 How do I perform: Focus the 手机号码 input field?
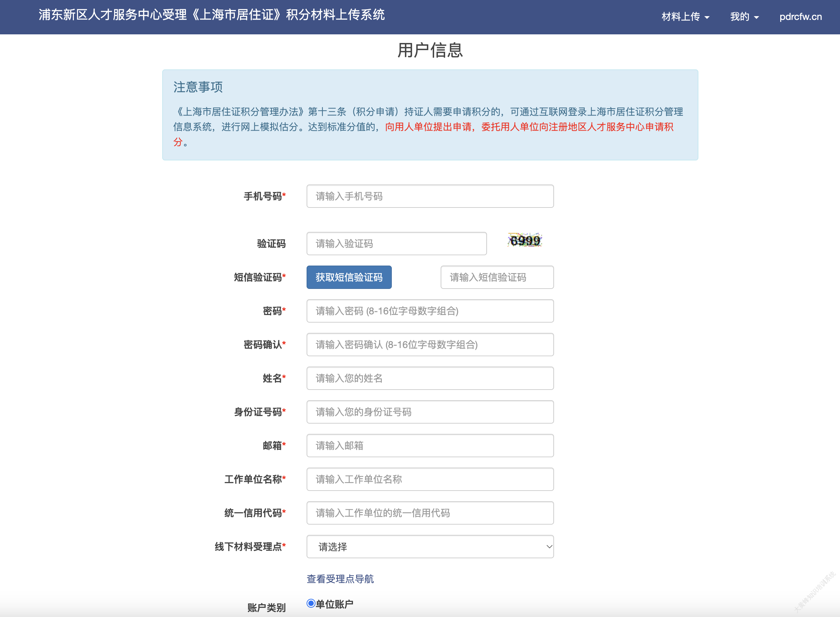click(x=430, y=196)
